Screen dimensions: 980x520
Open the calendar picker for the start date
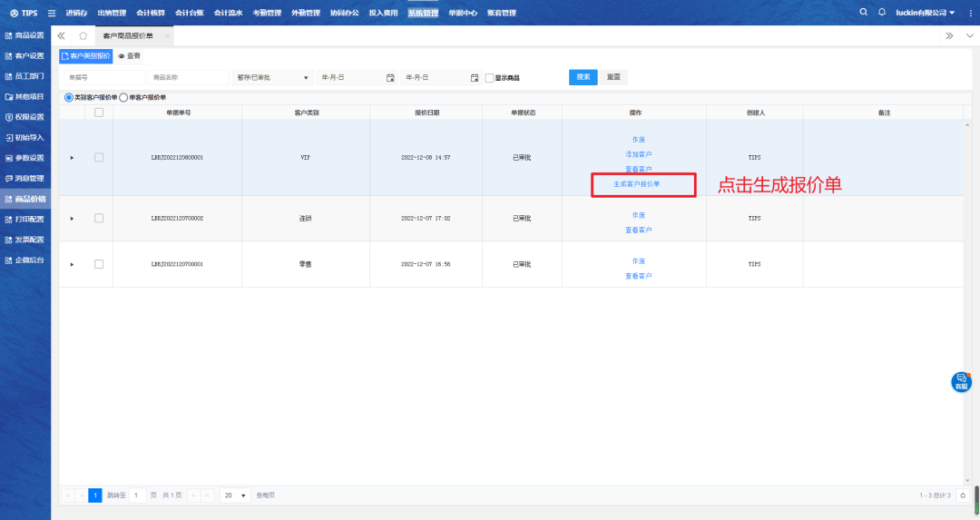pos(390,78)
